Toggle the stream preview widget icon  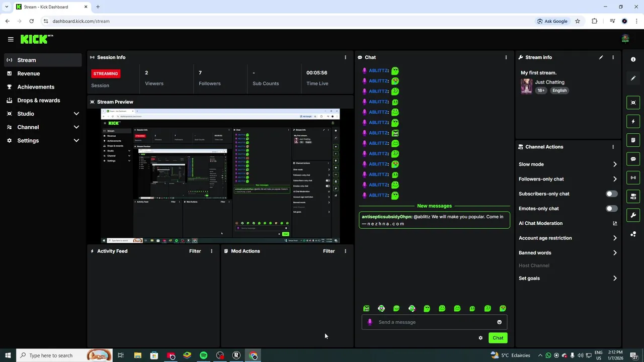(633, 103)
